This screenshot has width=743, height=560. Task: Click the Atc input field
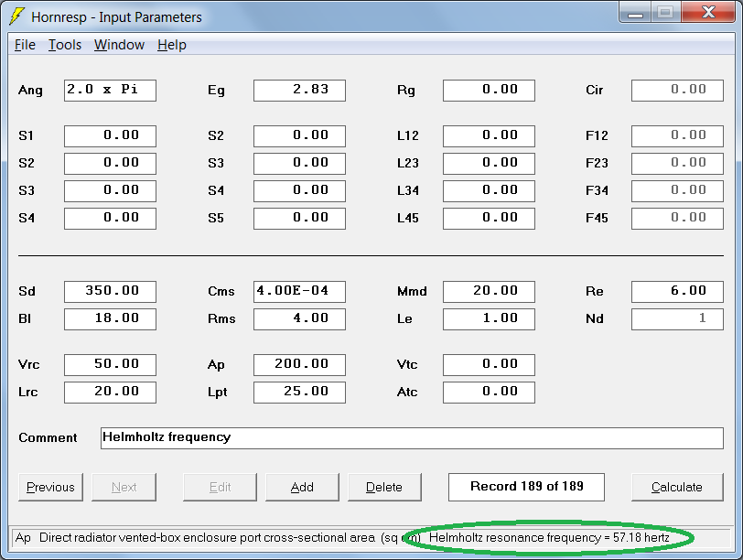point(489,393)
